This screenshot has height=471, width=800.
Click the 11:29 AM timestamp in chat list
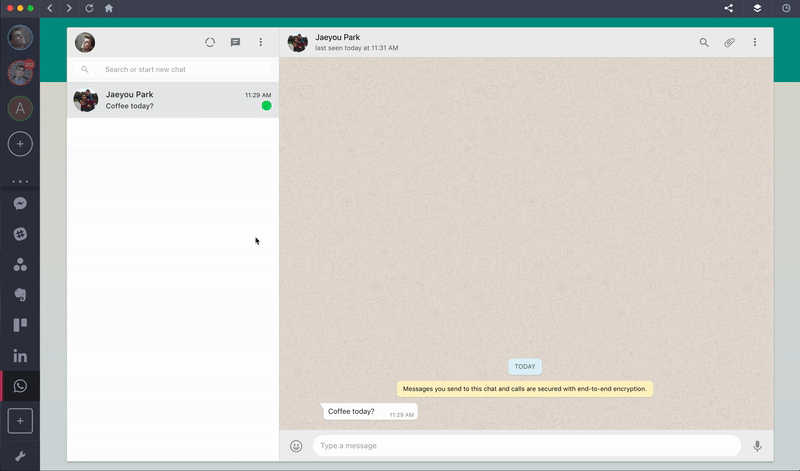tap(258, 95)
